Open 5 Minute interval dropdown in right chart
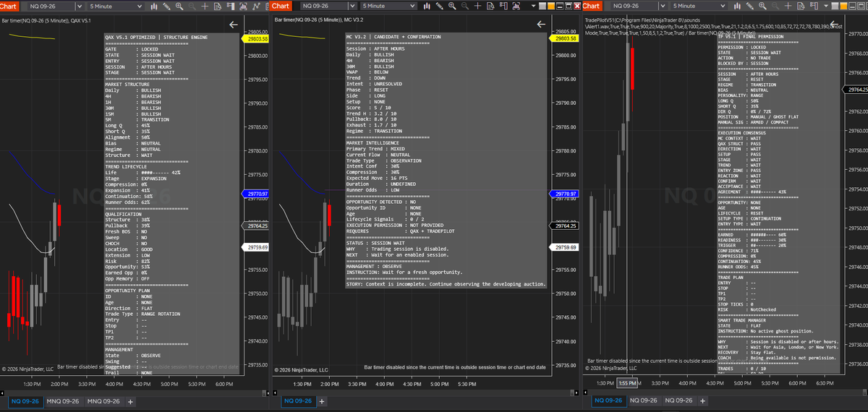The image size is (868, 412). pos(699,7)
